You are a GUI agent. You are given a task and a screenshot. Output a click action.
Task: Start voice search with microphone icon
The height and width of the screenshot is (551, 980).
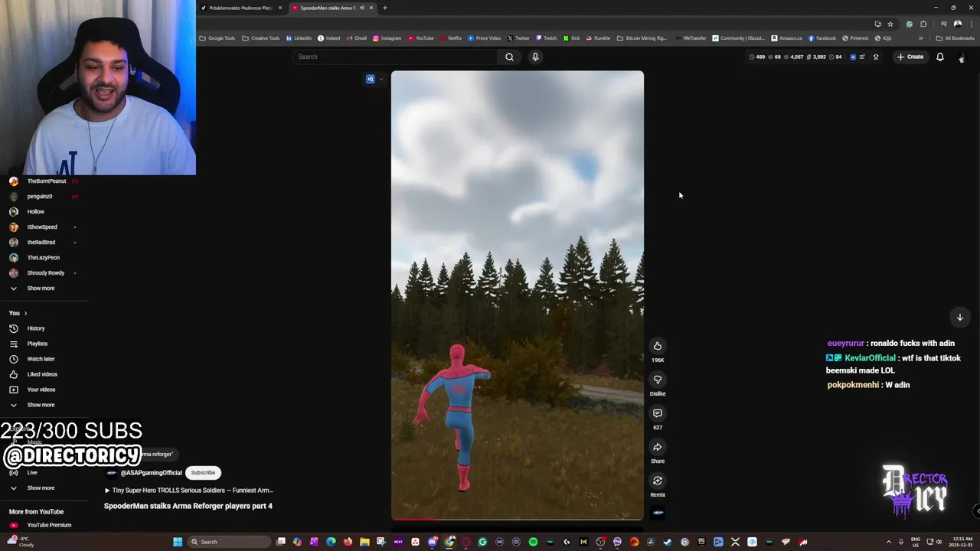pyautogui.click(x=535, y=57)
